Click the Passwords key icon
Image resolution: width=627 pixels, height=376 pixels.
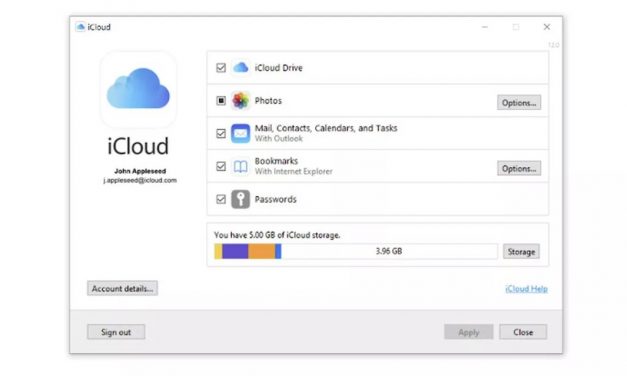(240, 199)
